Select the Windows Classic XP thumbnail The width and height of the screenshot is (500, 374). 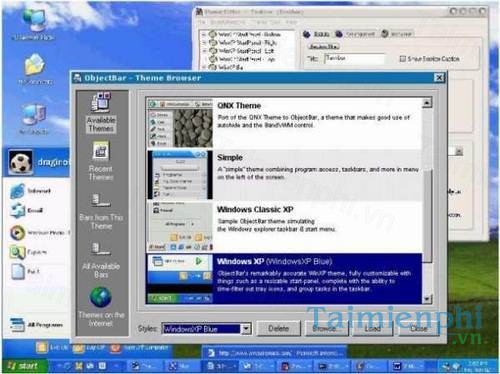(x=180, y=226)
